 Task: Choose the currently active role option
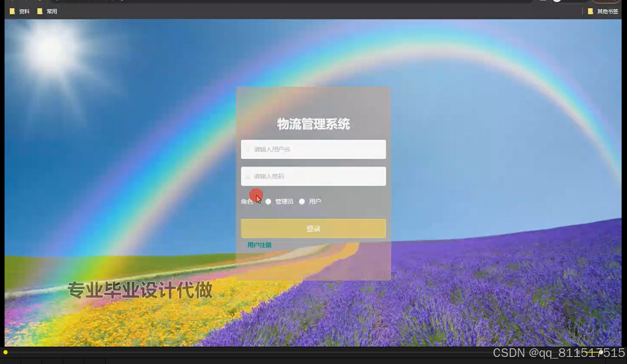pos(268,201)
